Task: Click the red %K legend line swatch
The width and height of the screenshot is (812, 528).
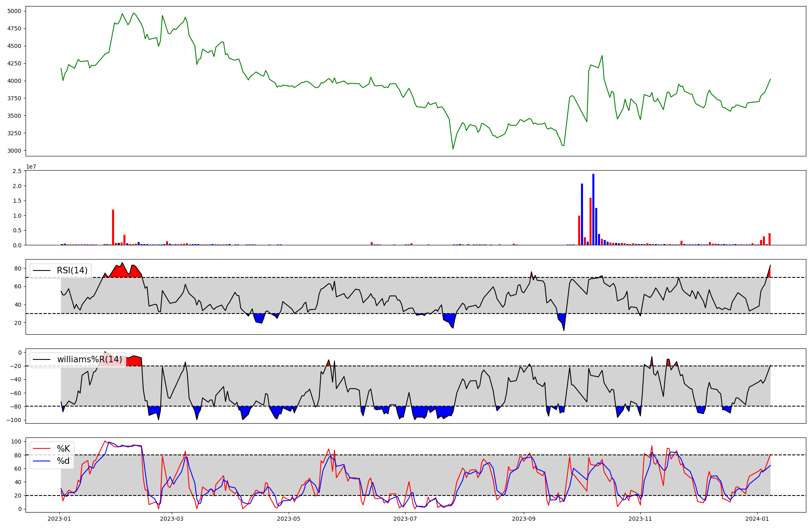Action: pos(42,449)
